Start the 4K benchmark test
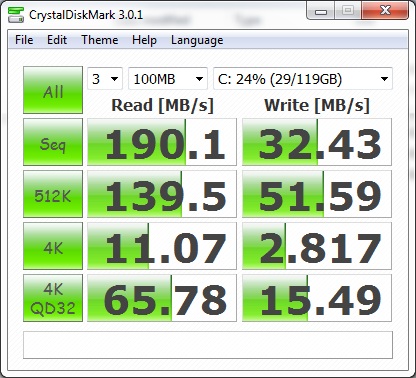The image size is (416, 378). (53, 246)
